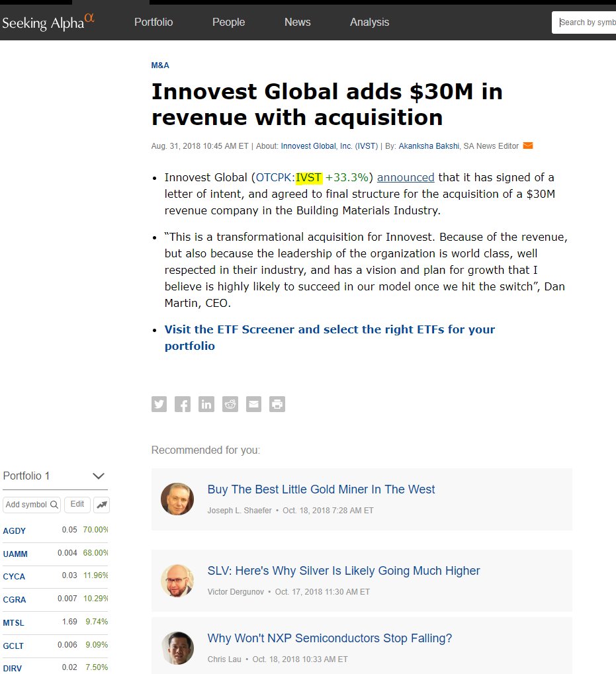Click Victor Dergunov avatar

click(x=177, y=581)
